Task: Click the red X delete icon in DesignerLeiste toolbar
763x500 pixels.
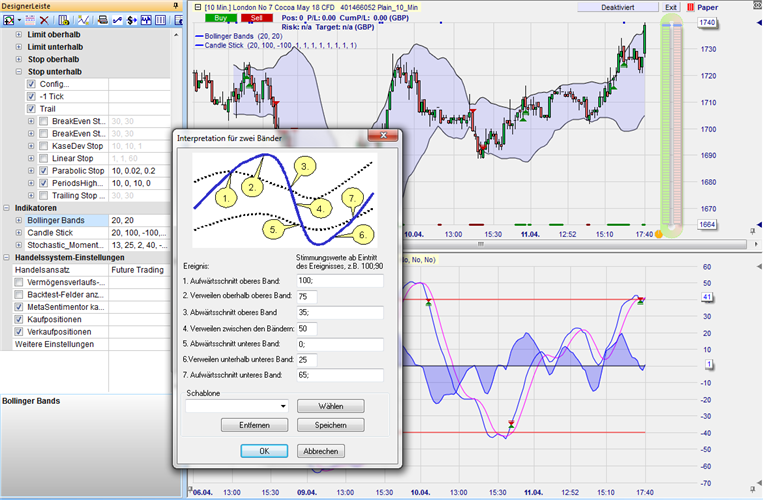Action: click(44, 20)
